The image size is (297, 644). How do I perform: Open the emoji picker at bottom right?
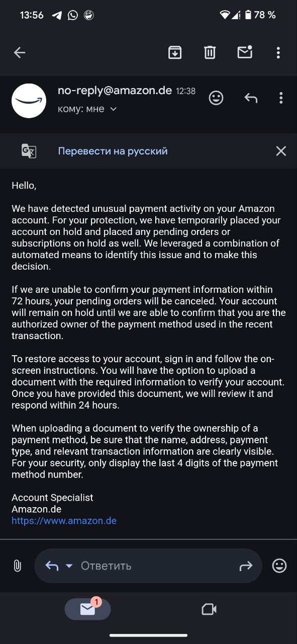[x=279, y=566]
